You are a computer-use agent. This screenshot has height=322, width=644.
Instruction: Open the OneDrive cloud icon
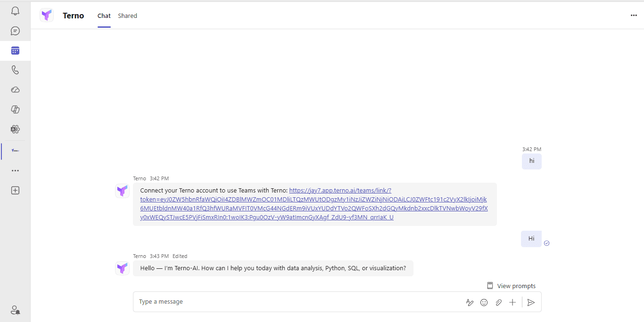(15, 89)
